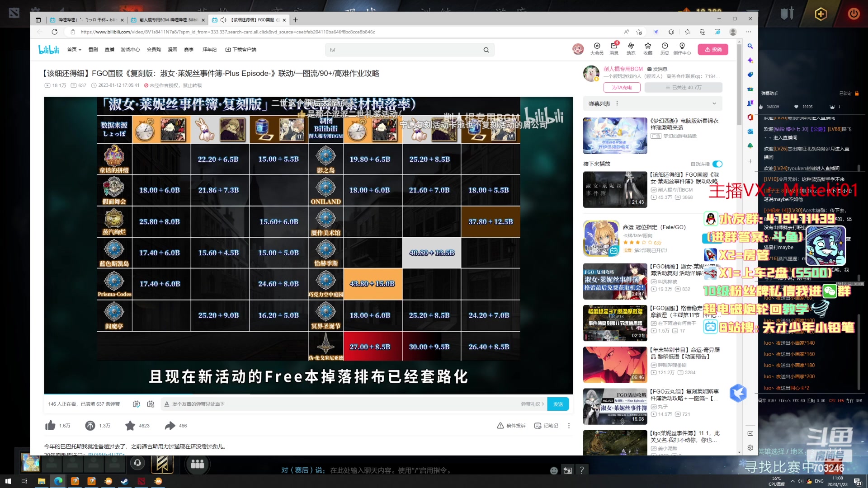This screenshot has width=868, height=488.
Task: Favorite the video with star icon
Action: pyautogui.click(x=130, y=426)
